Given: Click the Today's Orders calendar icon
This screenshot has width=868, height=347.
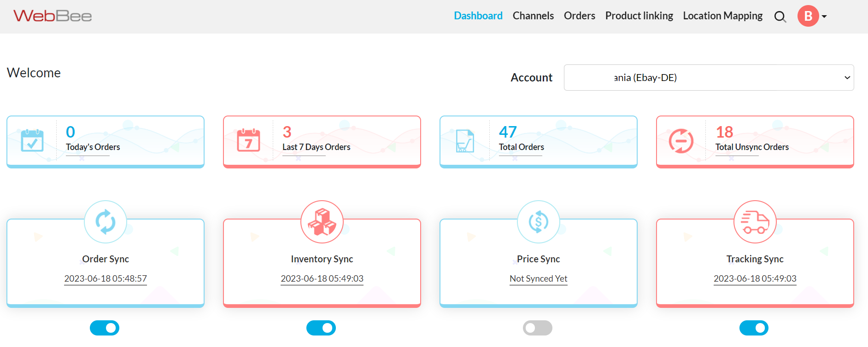Looking at the screenshot, I should 32,140.
